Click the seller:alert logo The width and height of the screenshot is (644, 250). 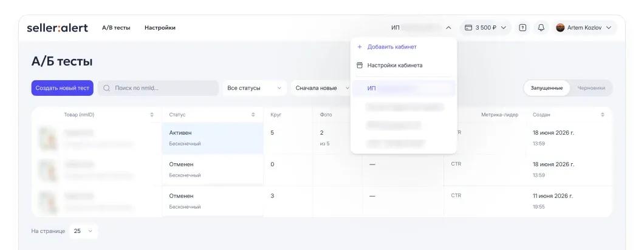click(58, 28)
